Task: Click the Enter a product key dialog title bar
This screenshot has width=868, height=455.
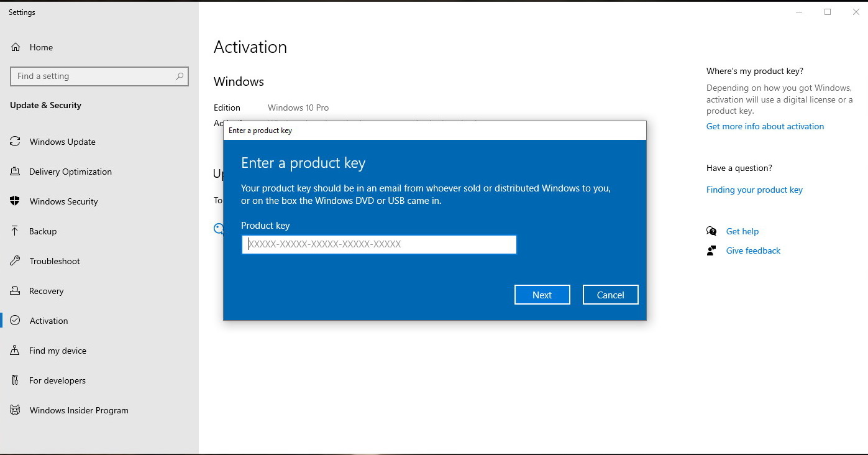Action: tap(435, 131)
